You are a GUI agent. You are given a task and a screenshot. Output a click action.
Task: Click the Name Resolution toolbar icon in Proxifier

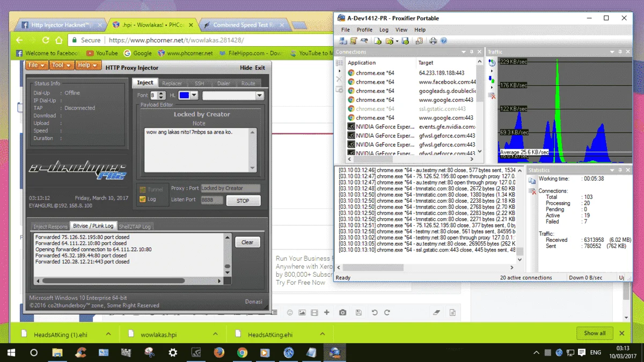click(364, 41)
